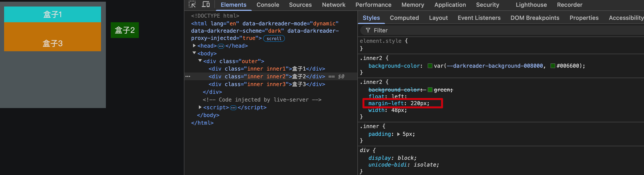This screenshot has width=644, height=175.
Task: Click the Filter input in Styles pane
Action: (503, 30)
